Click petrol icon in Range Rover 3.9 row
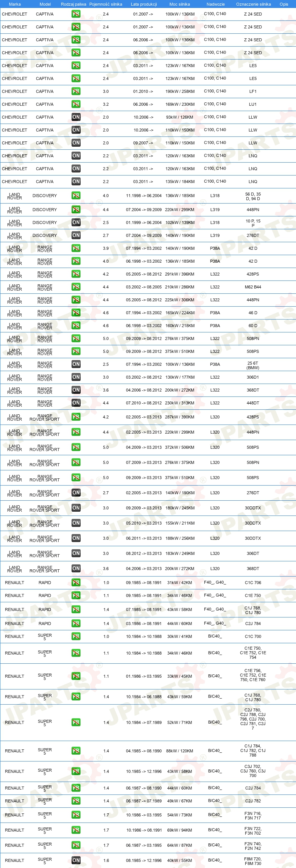The width and height of the screenshot is (296, 868). pyautogui.click(x=76, y=248)
